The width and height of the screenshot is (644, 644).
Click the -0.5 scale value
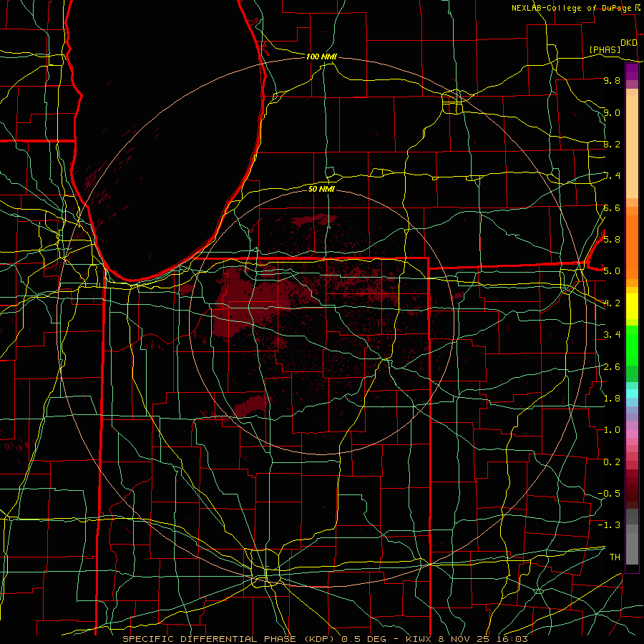tap(609, 493)
